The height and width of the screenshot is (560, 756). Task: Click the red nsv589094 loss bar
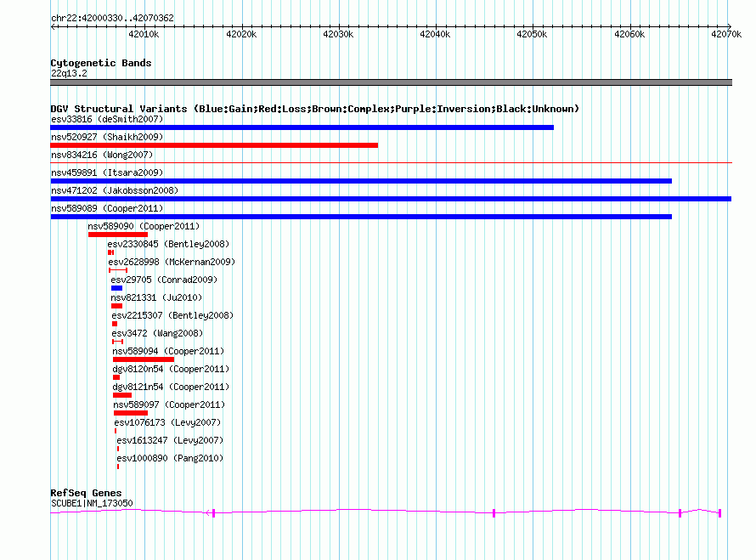pyautogui.click(x=143, y=359)
